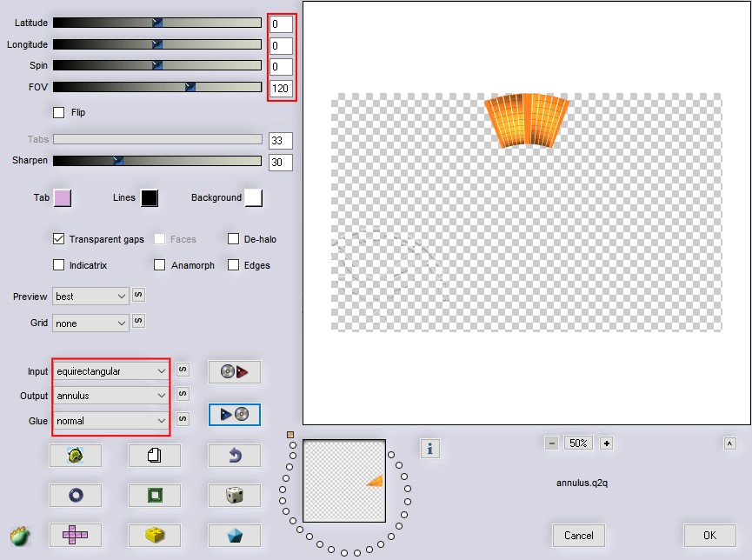752x560 pixels.
Task: Open the Output projection dropdown
Action: click(x=110, y=396)
